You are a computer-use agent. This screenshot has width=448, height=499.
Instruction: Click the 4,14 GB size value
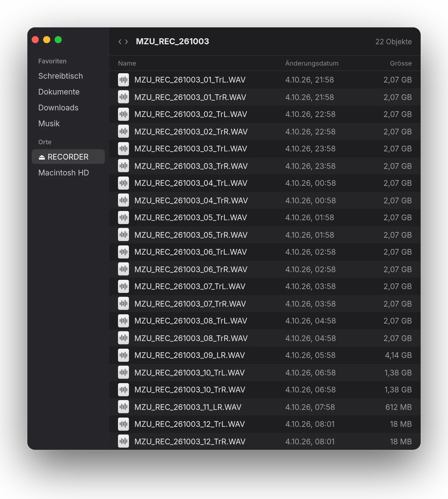(398, 355)
